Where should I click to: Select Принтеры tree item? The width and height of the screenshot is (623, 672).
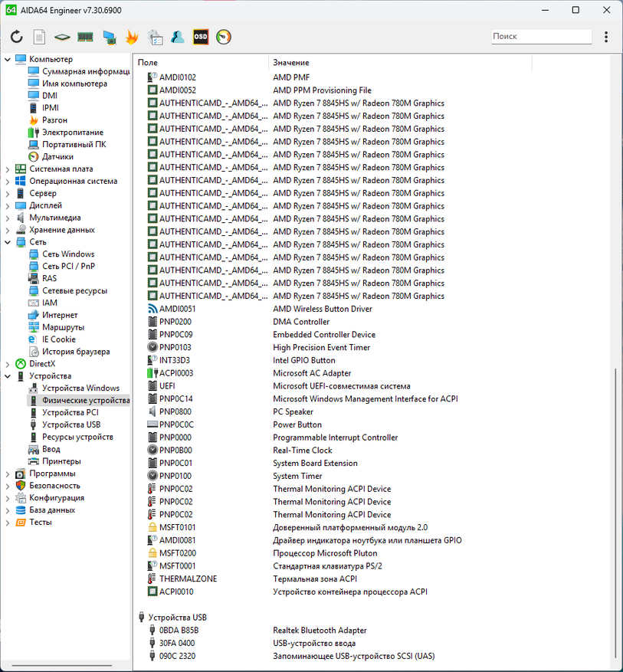click(x=54, y=461)
